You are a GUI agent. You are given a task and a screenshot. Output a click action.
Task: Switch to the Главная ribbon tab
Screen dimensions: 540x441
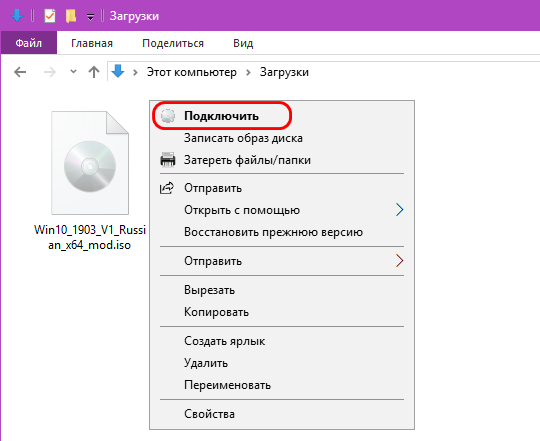pos(92,43)
